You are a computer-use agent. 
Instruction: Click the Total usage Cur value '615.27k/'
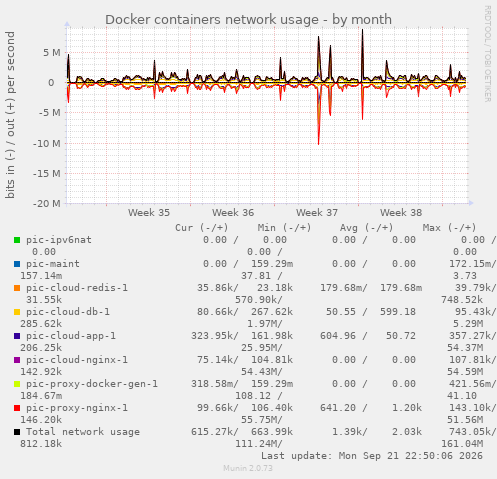[215, 432]
